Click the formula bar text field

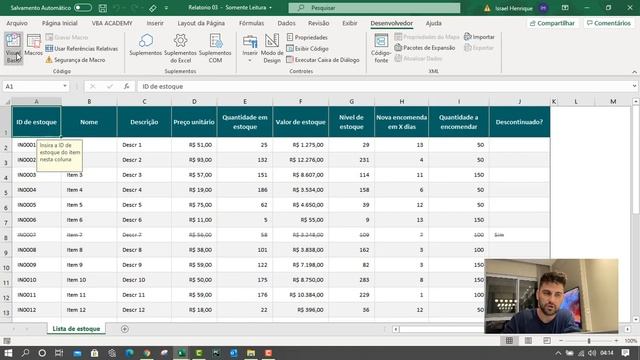point(384,86)
